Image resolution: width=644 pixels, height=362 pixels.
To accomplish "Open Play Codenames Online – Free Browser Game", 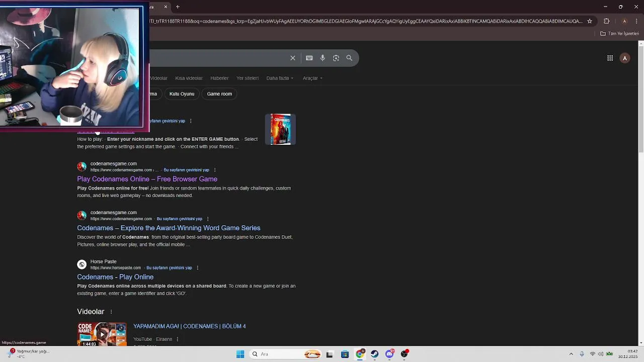I will pos(147,179).
